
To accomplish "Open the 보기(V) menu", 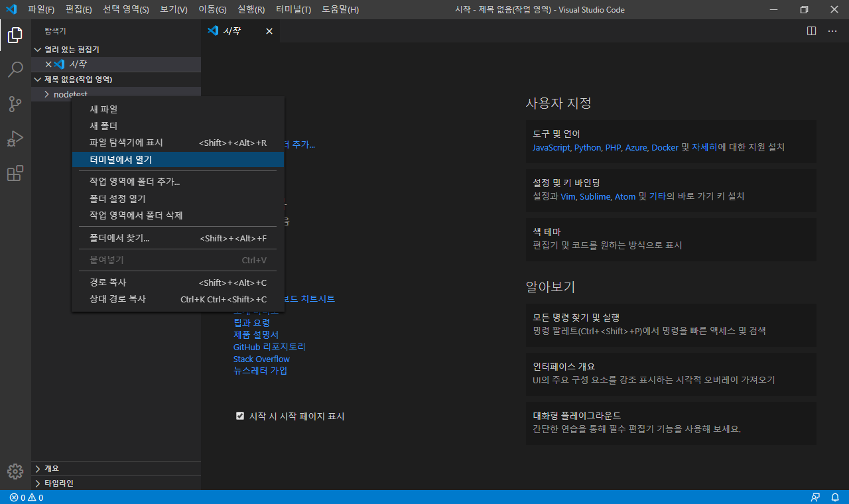I will tap(174, 10).
